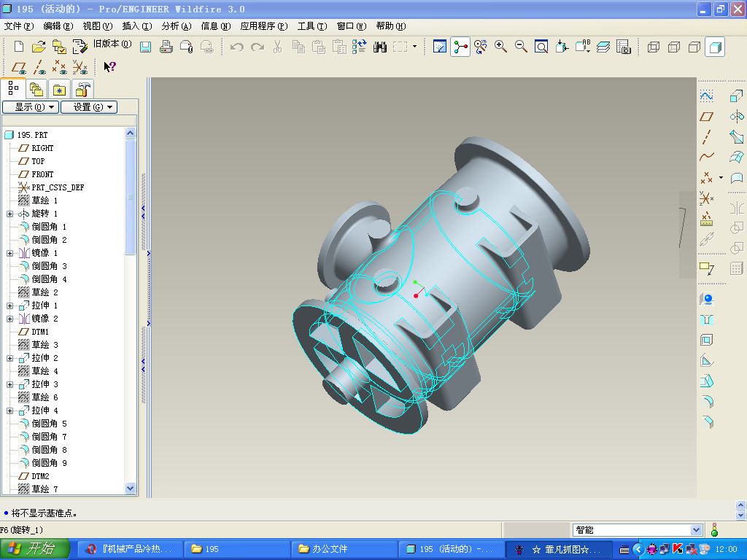Redo the last undone action

click(x=258, y=47)
